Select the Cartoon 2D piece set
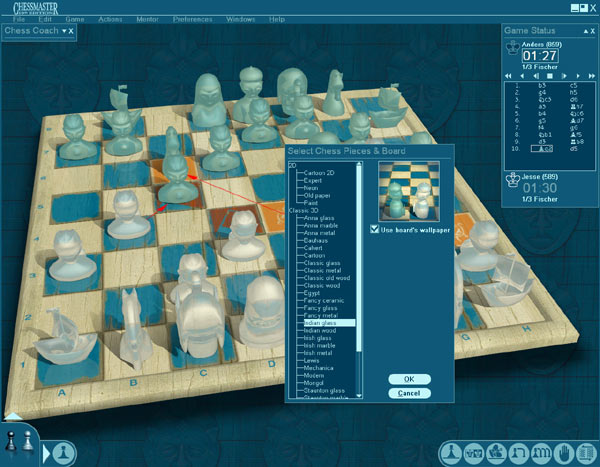 click(x=319, y=173)
